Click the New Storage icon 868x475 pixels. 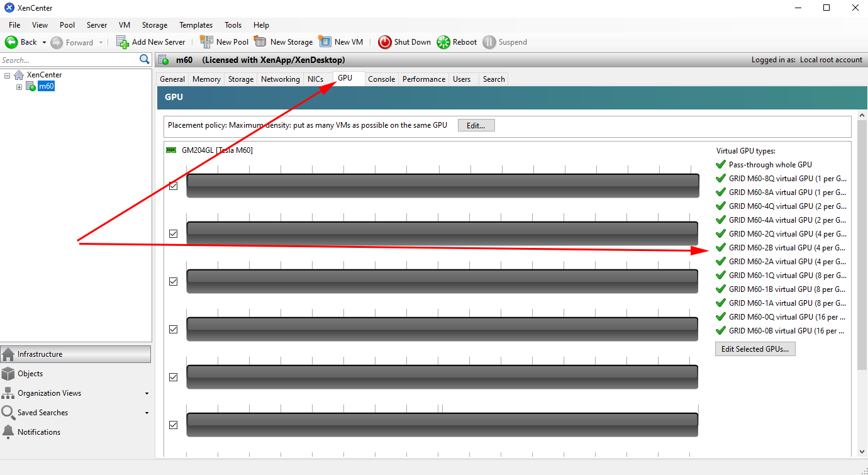pos(260,42)
